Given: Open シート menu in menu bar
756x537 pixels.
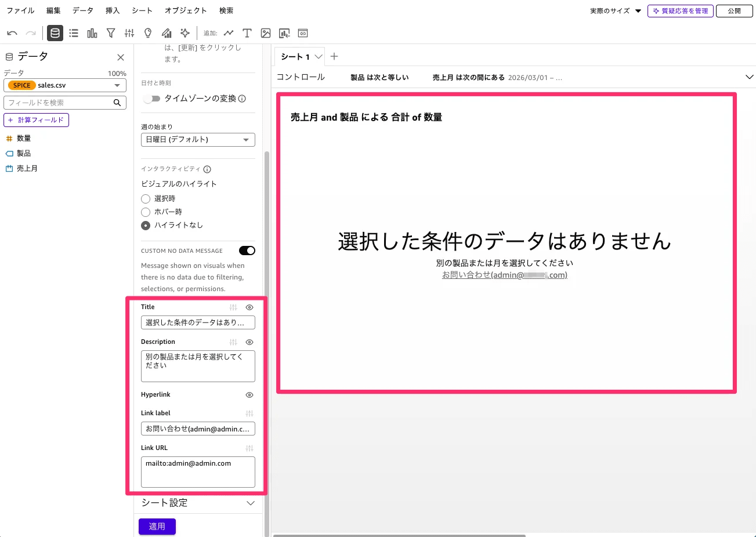Looking at the screenshot, I should click(142, 11).
